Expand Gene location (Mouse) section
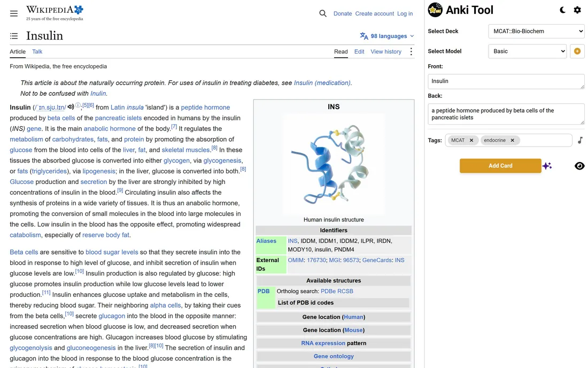The width and height of the screenshot is (588, 368). [334, 330]
